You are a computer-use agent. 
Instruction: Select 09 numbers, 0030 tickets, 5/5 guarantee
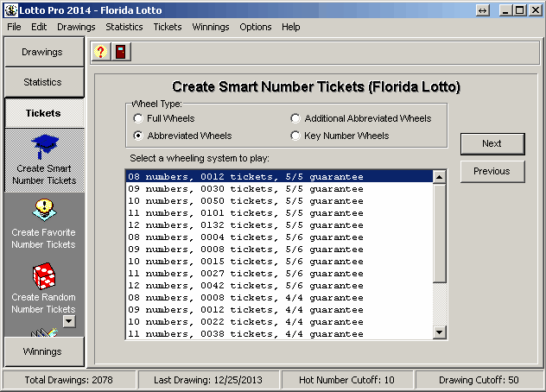279,189
